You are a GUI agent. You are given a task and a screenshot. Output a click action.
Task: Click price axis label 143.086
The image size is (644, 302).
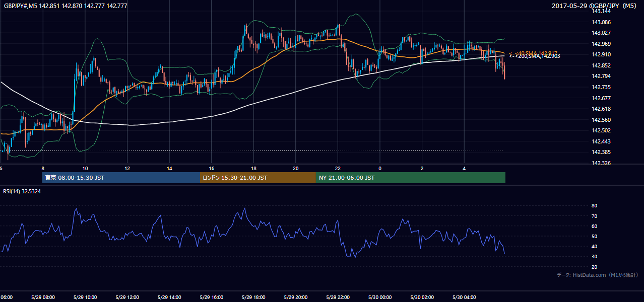pos(601,22)
